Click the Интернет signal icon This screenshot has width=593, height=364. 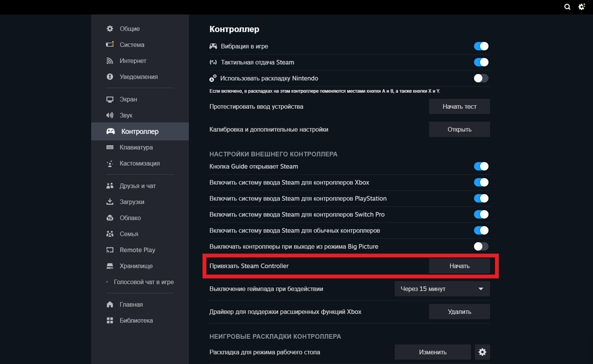pos(110,61)
